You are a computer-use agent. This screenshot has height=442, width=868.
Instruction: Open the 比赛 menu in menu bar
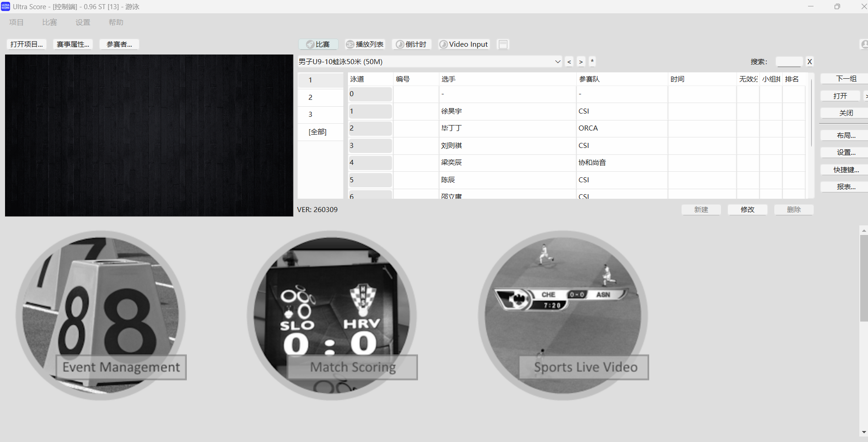(49, 22)
